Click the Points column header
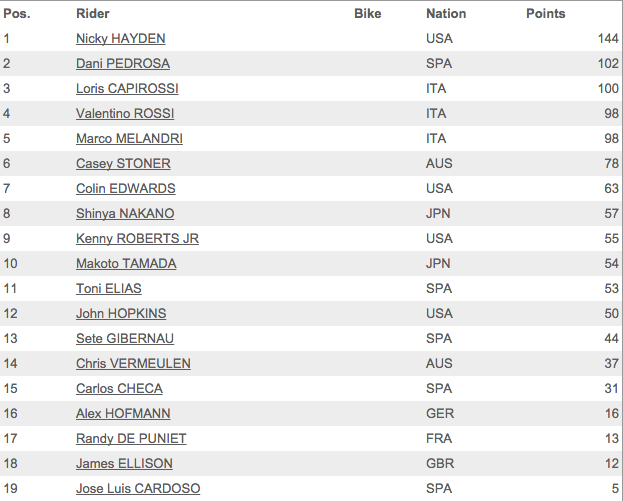The height and width of the screenshot is (501, 623). (x=546, y=14)
